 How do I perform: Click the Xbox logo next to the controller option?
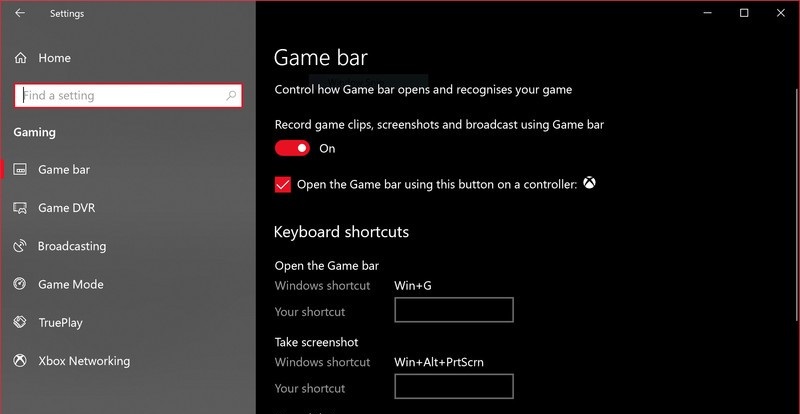(x=591, y=184)
